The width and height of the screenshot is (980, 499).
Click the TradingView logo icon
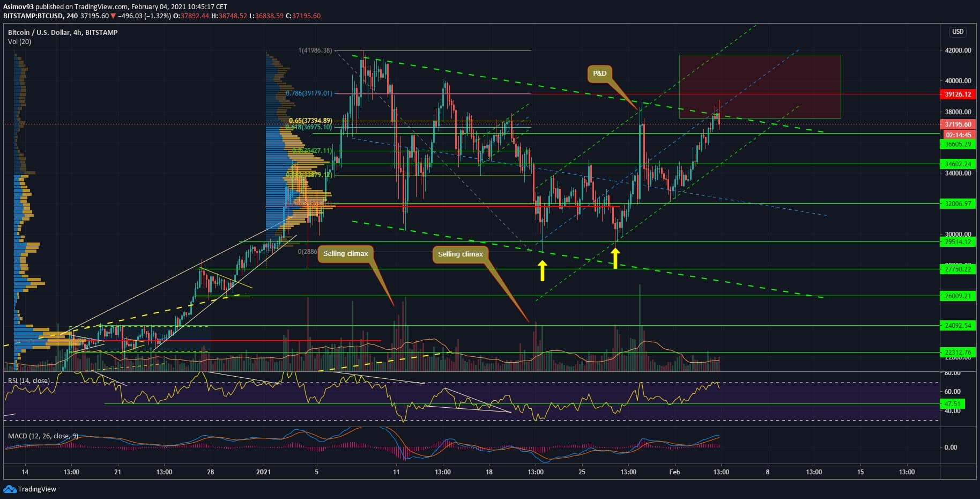(x=10, y=489)
